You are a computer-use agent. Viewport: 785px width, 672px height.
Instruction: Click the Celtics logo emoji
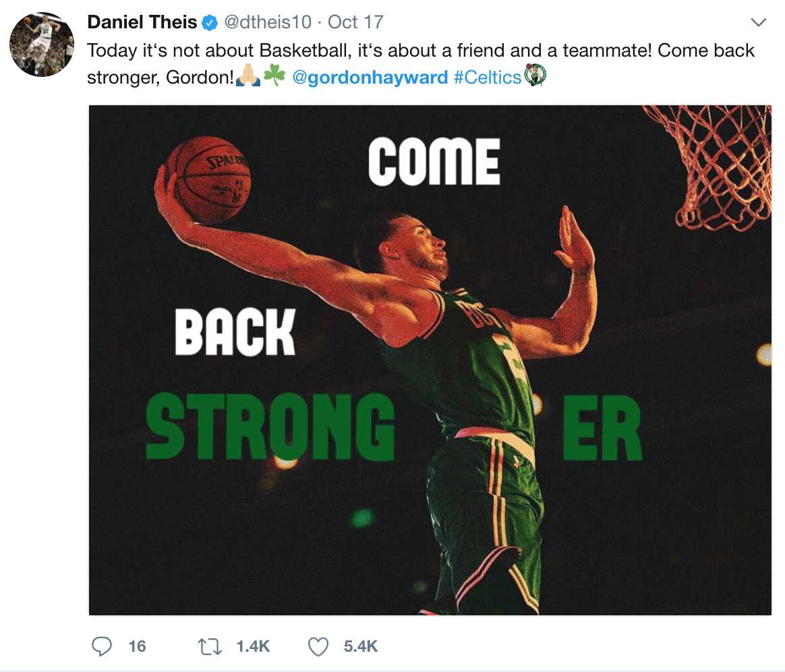pyautogui.click(x=535, y=76)
